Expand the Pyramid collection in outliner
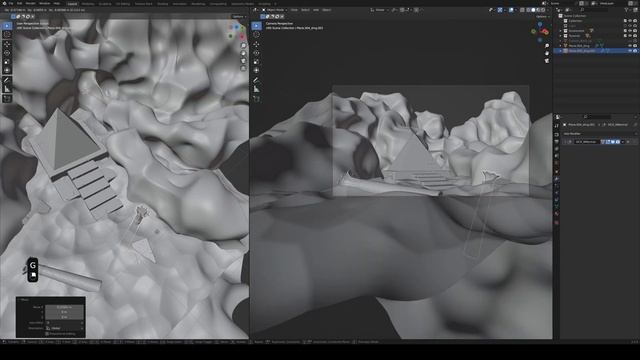This screenshot has height=360, width=640. 561,36
